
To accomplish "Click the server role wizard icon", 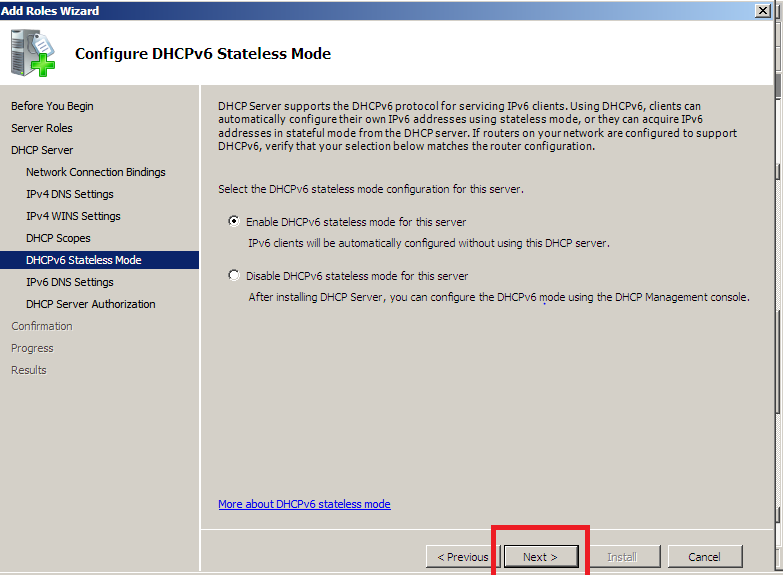I will click(33, 53).
